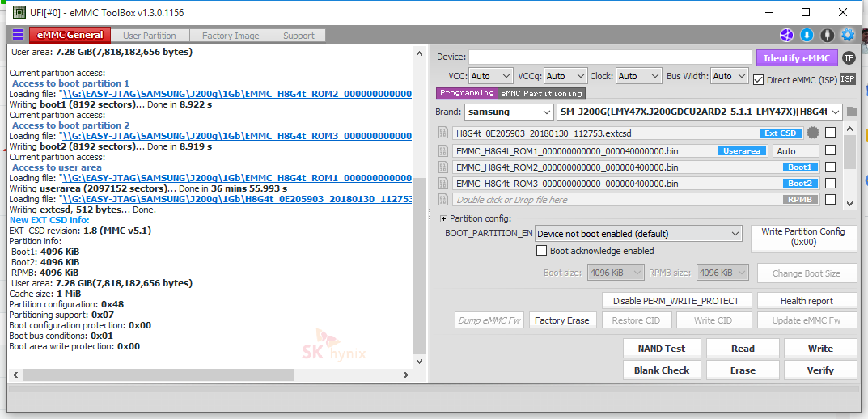The width and height of the screenshot is (868, 419).
Task: Click the UFI app icon in title bar
Action: point(19,11)
